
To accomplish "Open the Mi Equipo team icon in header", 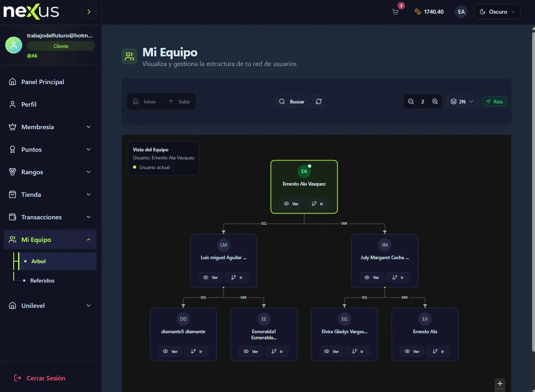I will [129, 56].
